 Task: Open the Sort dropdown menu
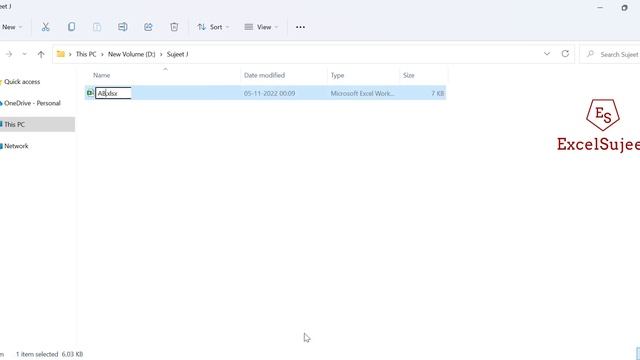tap(213, 27)
